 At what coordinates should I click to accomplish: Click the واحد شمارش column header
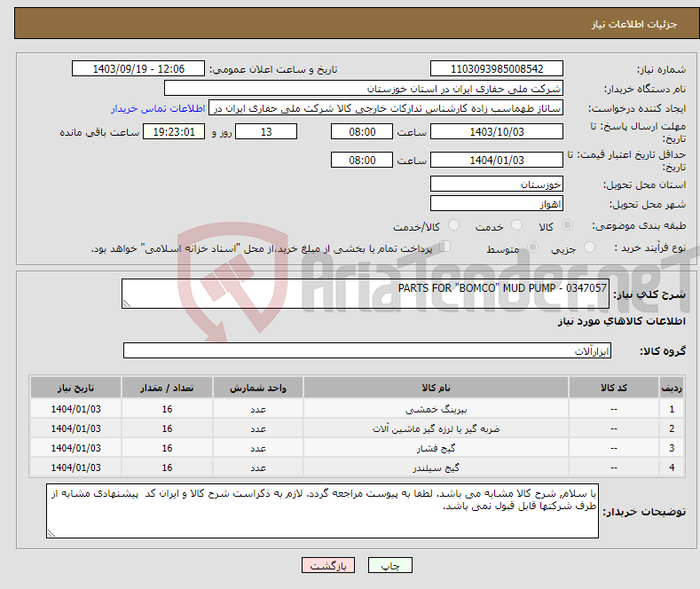click(x=258, y=388)
